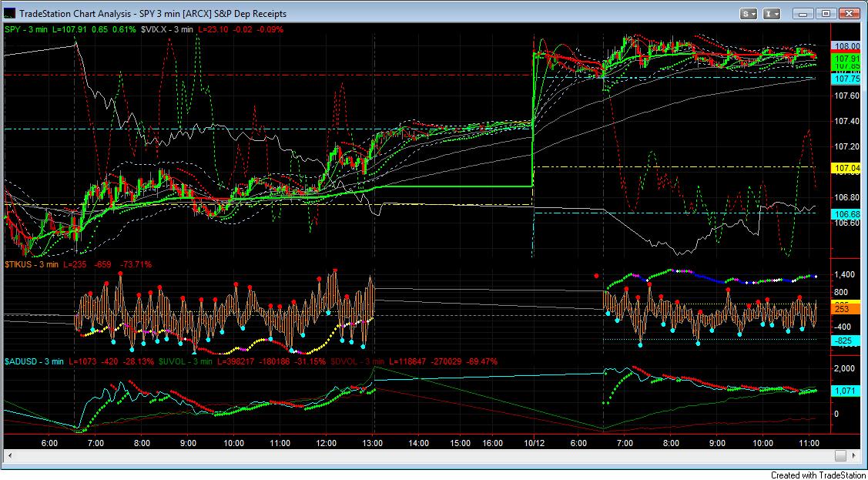Click VIX percent change '-0.09%'

[270, 29]
